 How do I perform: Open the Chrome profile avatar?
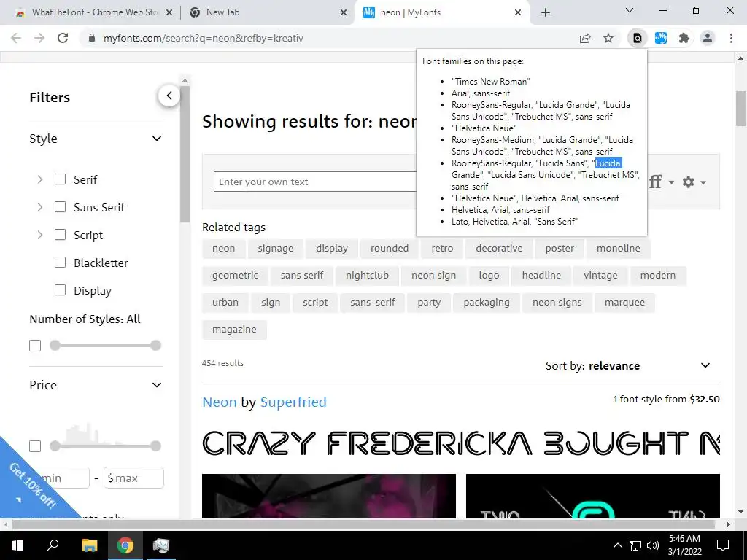point(708,38)
